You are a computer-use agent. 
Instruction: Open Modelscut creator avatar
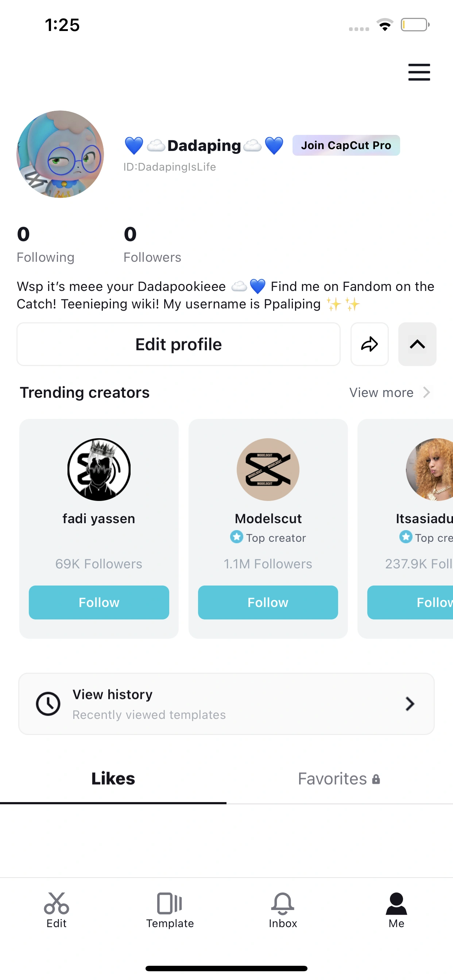(x=268, y=470)
